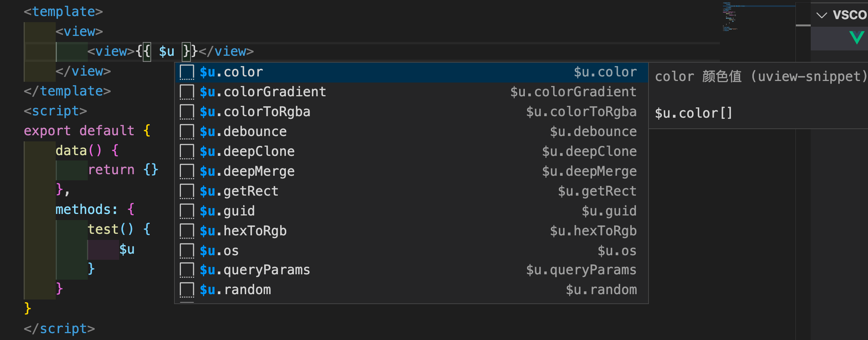Image resolution: width=868 pixels, height=340 pixels.
Task: Collapse the VSCO section chevron
Action: click(x=821, y=15)
